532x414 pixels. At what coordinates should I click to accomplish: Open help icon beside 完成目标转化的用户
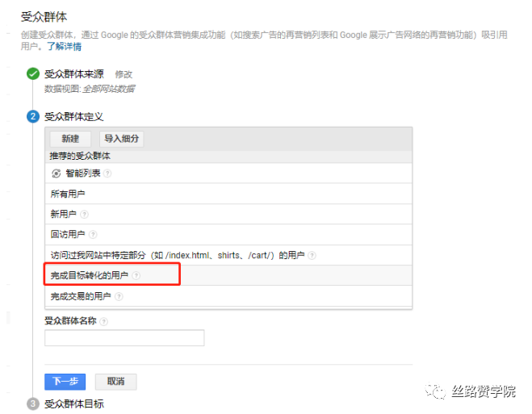pyautogui.click(x=136, y=276)
